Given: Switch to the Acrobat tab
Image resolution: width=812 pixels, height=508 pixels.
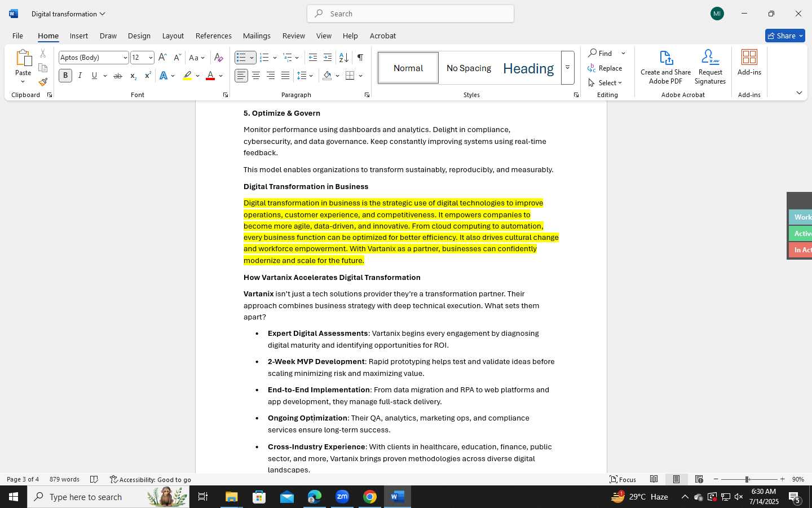Looking at the screenshot, I should pos(383,36).
